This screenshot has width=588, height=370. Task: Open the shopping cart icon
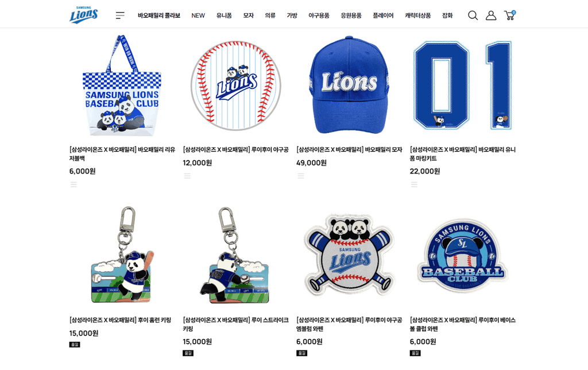(x=510, y=16)
